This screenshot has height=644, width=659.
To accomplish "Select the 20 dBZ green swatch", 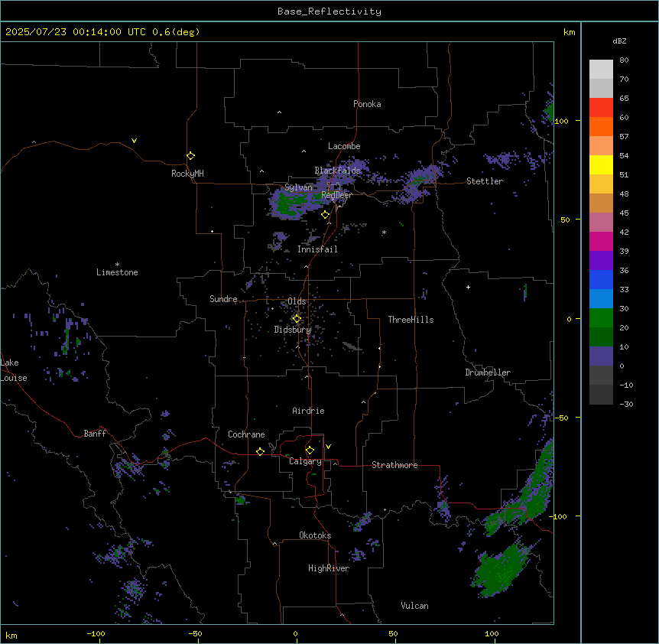I will pos(601,318).
